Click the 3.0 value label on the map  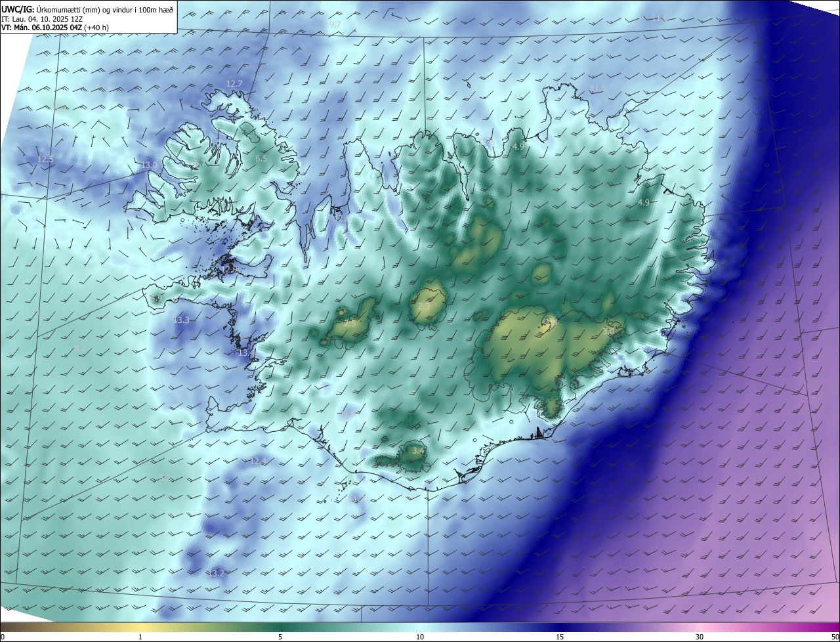pyautogui.click(x=608, y=332)
